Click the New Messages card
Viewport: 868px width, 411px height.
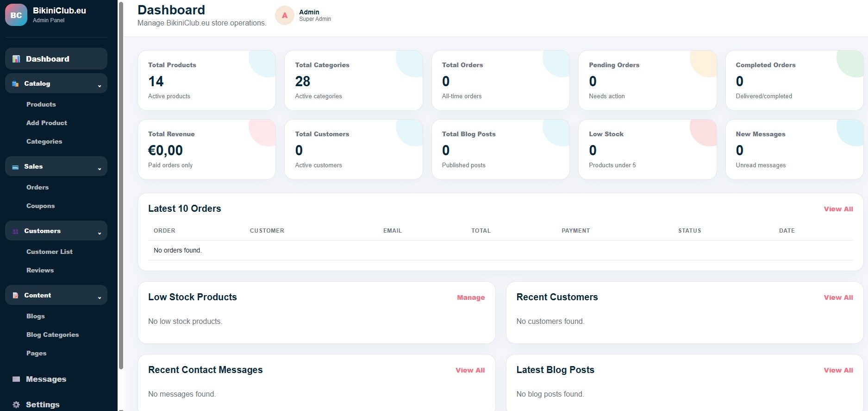[794, 149]
